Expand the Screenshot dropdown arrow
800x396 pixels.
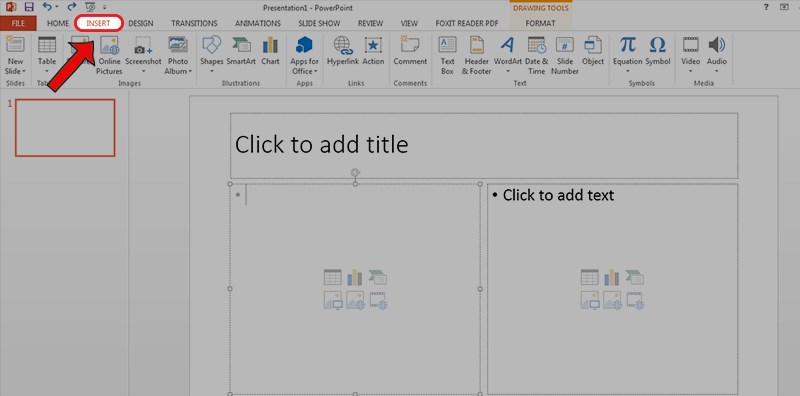pos(143,71)
